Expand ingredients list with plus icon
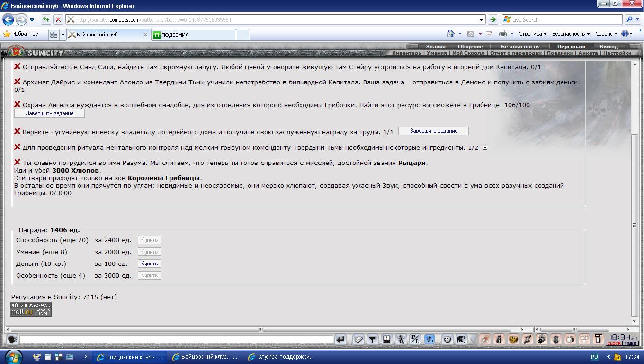This screenshot has width=644, height=364. click(x=484, y=148)
